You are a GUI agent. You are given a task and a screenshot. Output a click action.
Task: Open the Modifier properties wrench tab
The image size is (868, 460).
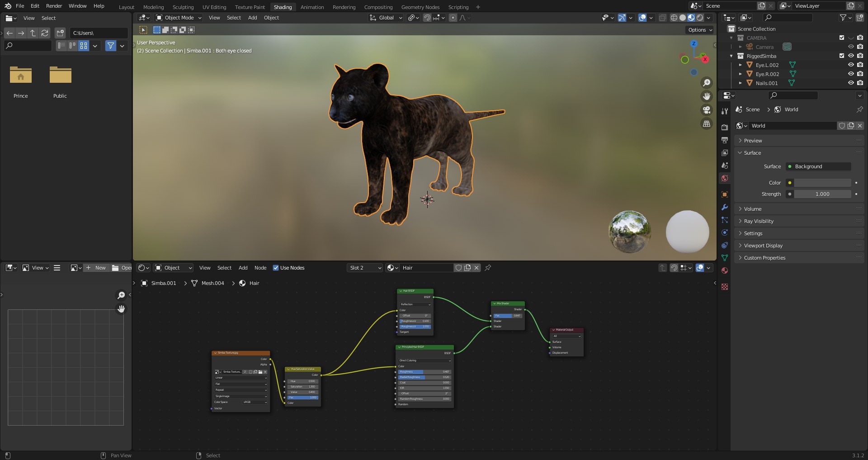coord(725,207)
